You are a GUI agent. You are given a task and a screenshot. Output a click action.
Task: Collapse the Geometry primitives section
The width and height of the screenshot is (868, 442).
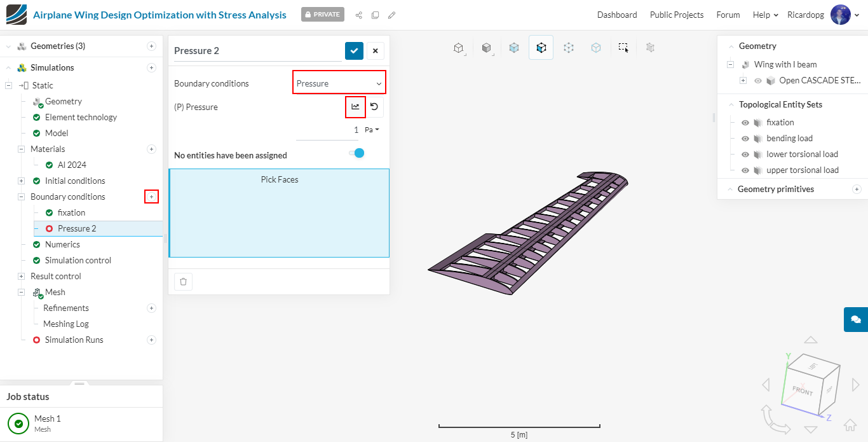[x=731, y=189]
